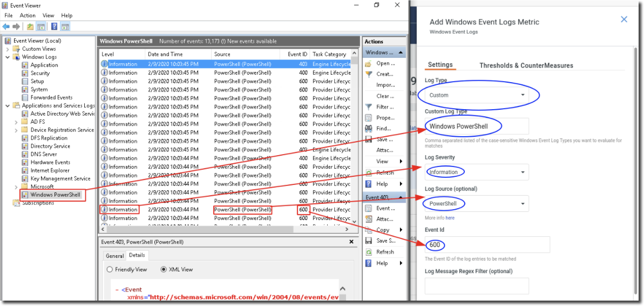
Task: Open the View menu in the menu bar
Action: click(48, 15)
